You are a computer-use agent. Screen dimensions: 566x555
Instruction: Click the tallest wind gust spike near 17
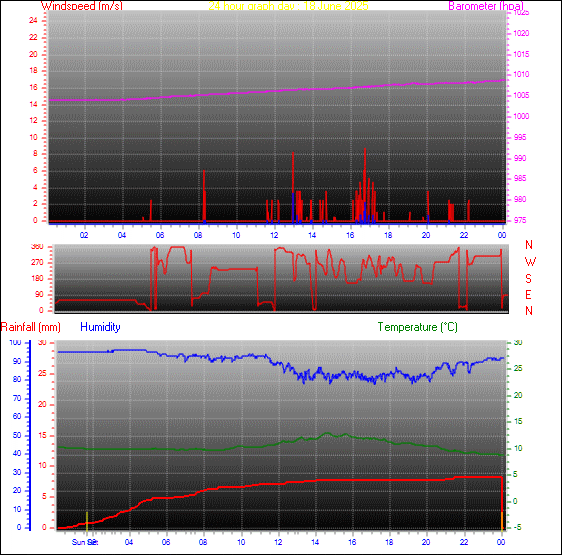[x=365, y=184]
